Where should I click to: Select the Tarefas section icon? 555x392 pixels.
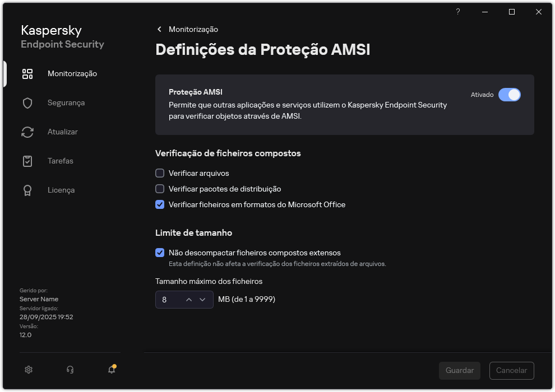click(x=27, y=161)
